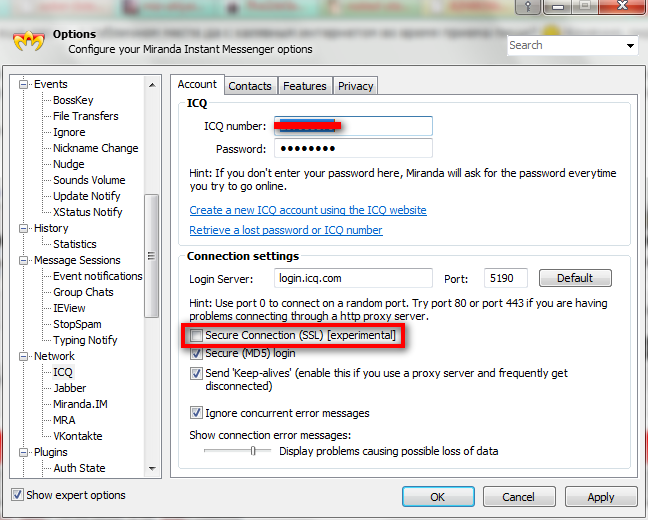This screenshot has width=648, height=520.
Task: Toggle Ignore concurrent error messages
Action: [x=196, y=413]
